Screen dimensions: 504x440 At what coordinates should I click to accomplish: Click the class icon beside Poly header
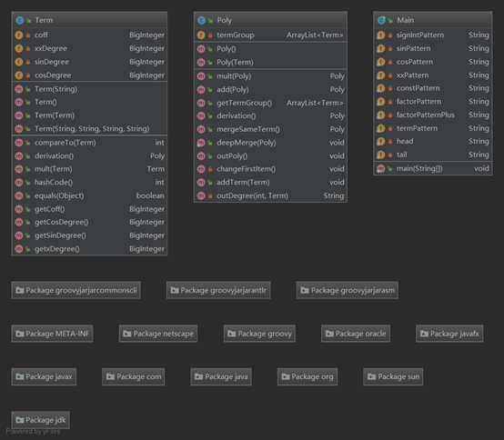pyautogui.click(x=201, y=21)
